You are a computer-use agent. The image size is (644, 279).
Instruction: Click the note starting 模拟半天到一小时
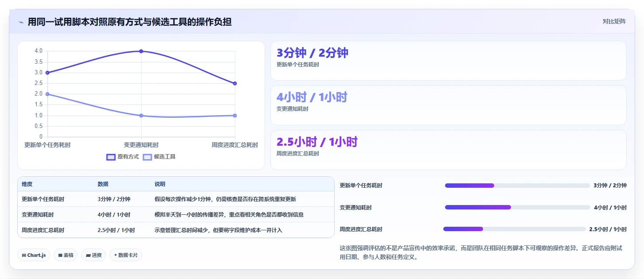pyautogui.click(x=229, y=215)
